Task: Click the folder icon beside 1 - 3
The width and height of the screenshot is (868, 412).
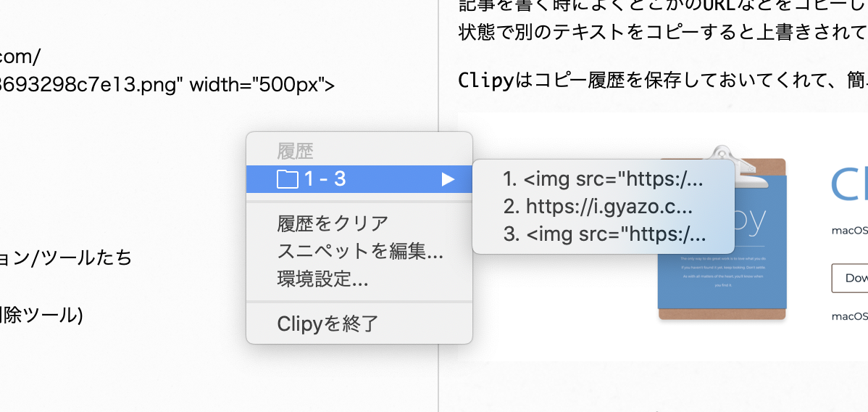Action: 288,179
